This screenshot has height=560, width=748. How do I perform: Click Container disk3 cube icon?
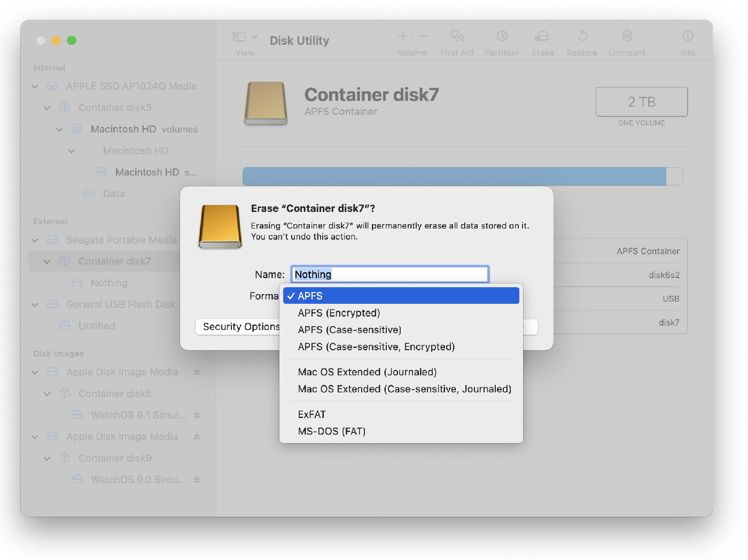(x=65, y=107)
